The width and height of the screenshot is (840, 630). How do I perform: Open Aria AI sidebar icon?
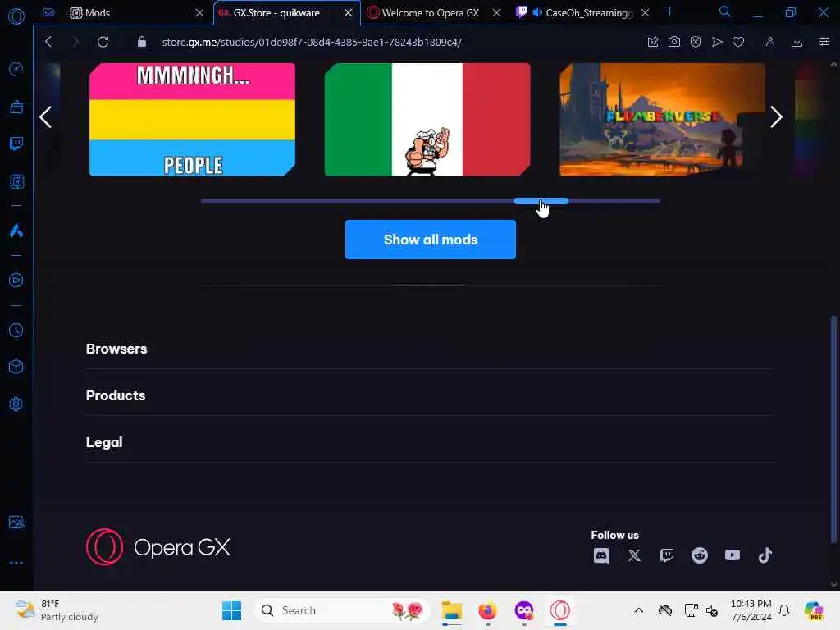[x=16, y=231]
